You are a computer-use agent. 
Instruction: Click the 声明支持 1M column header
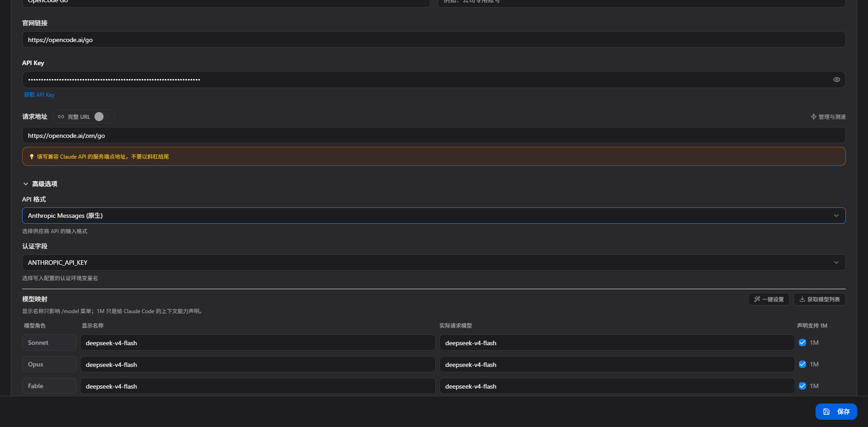(x=812, y=326)
